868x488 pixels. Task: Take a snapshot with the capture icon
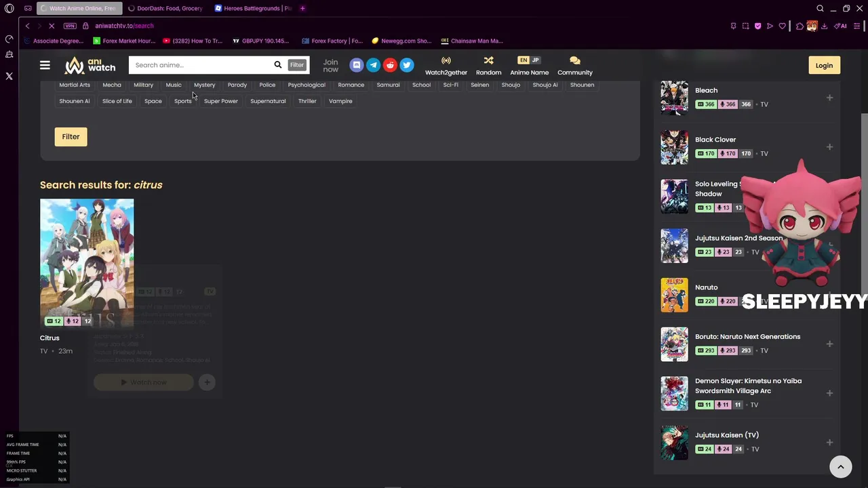coord(745,26)
